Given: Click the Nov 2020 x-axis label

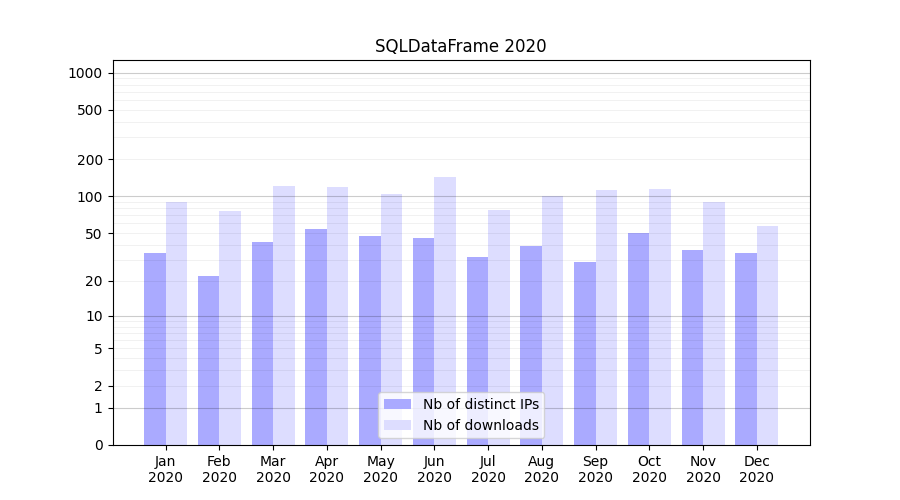Looking at the screenshot, I should [703, 469].
